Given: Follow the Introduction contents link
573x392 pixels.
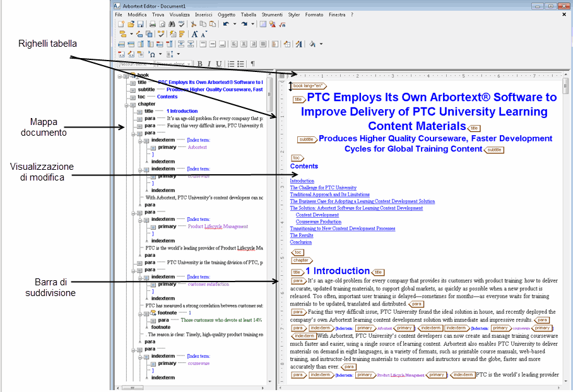Looking at the screenshot, I should coord(302,181).
